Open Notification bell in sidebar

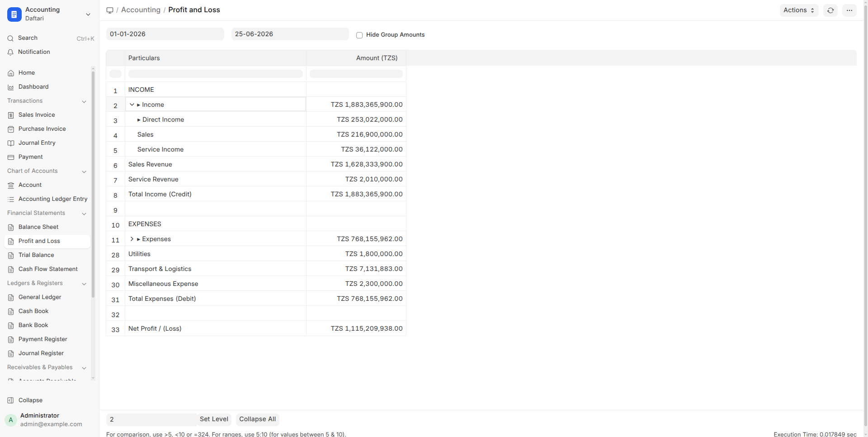pos(10,52)
